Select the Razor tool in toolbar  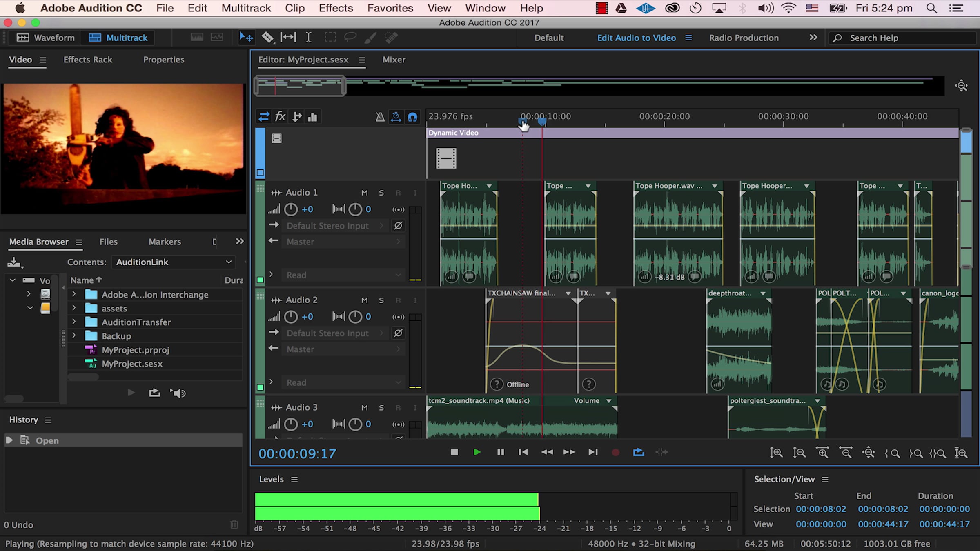tap(267, 38)
